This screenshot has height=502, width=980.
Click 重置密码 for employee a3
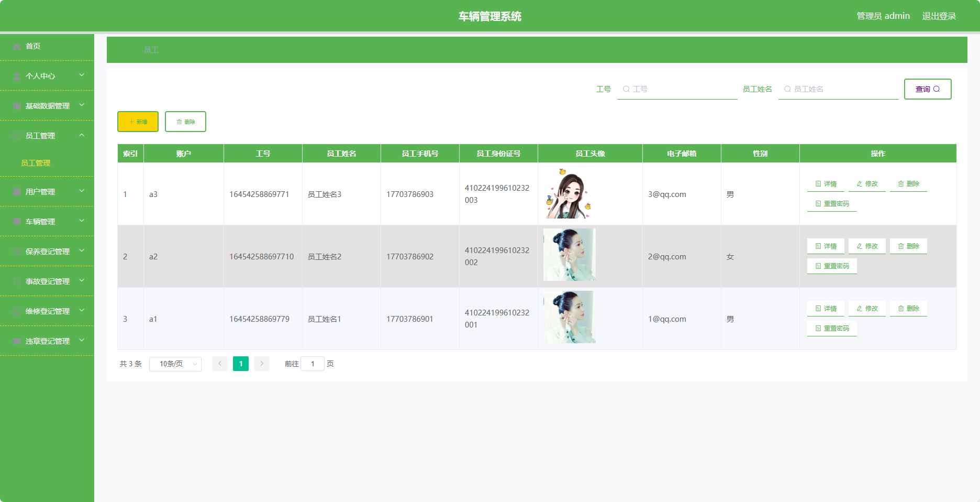832,204
